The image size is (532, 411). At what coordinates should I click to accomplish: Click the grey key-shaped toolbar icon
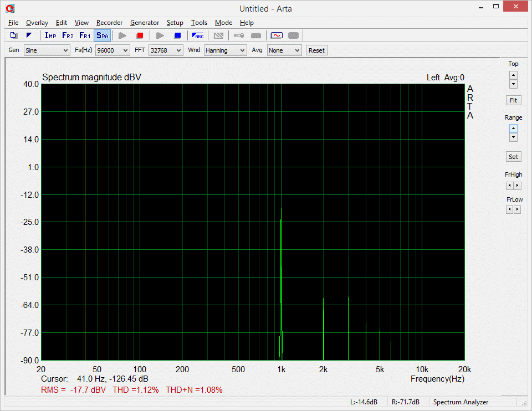(x=239, y=35)
